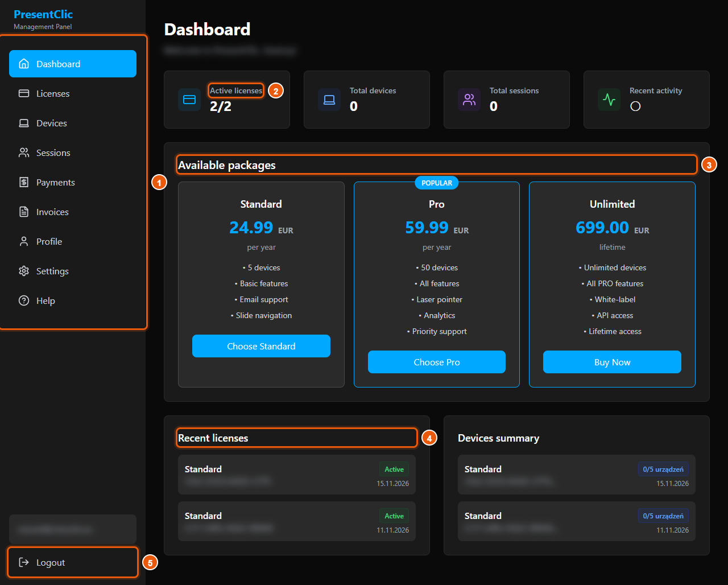This screenshot has height=585, width=728.
Task: Click the 0/5 urządzeń badge dated 11.11.2026
Action: [x=663, y=516]
